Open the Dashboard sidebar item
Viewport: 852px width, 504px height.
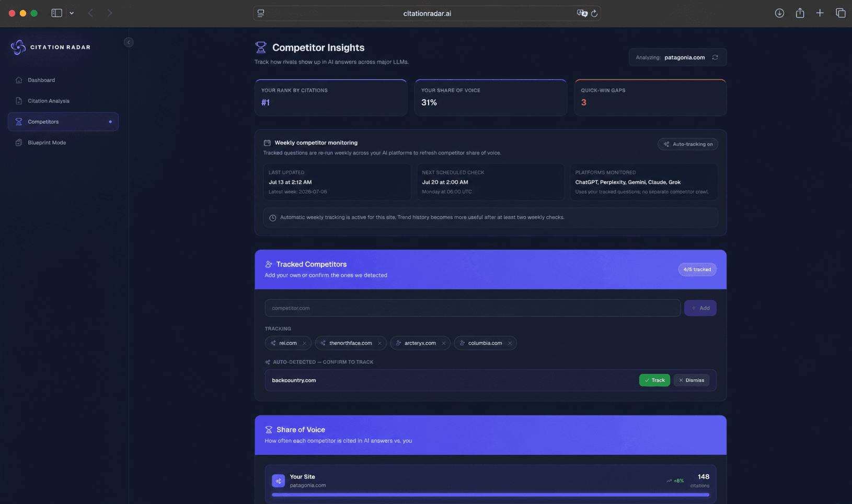point(63,80)
